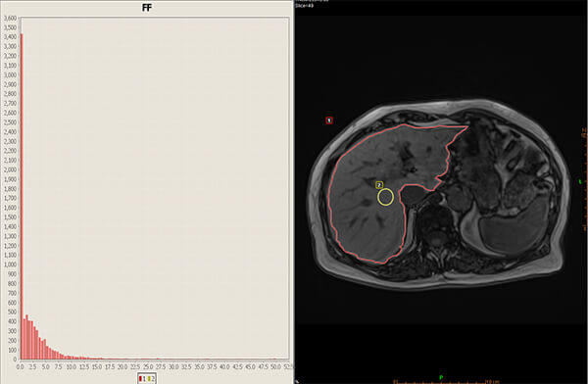Click the histogram legend box
588x384 pixels.
147,379
